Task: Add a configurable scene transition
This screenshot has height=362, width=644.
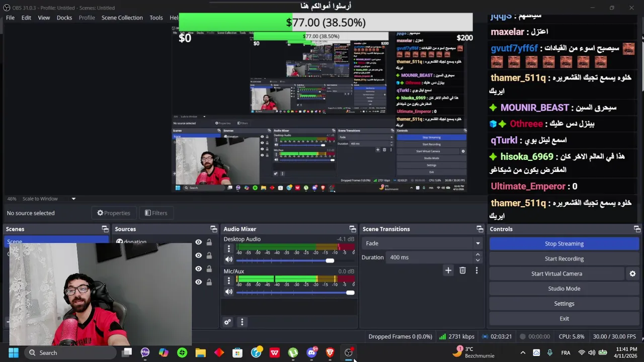Action: (448, 270)
